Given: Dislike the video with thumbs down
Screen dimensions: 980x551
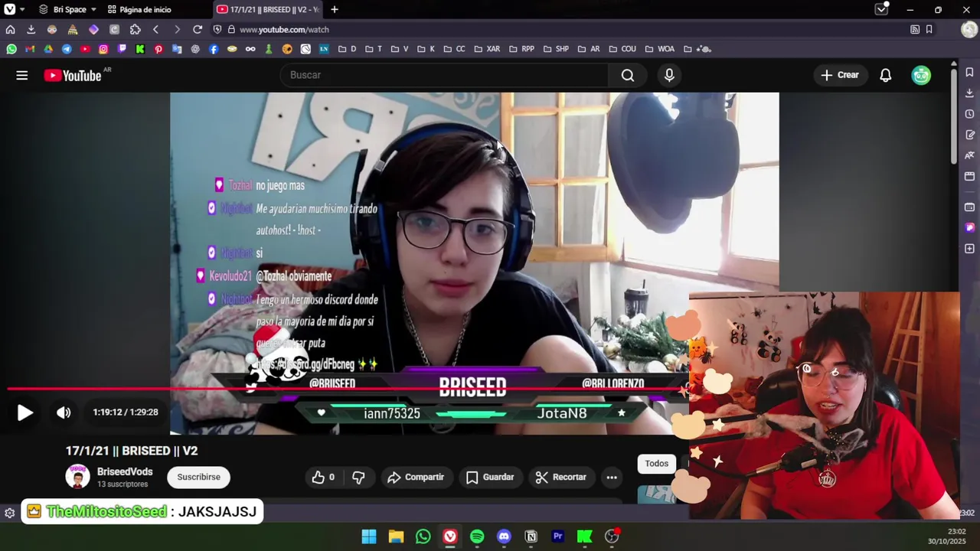Looking at the screenshot, I should [x=358, y=477].
